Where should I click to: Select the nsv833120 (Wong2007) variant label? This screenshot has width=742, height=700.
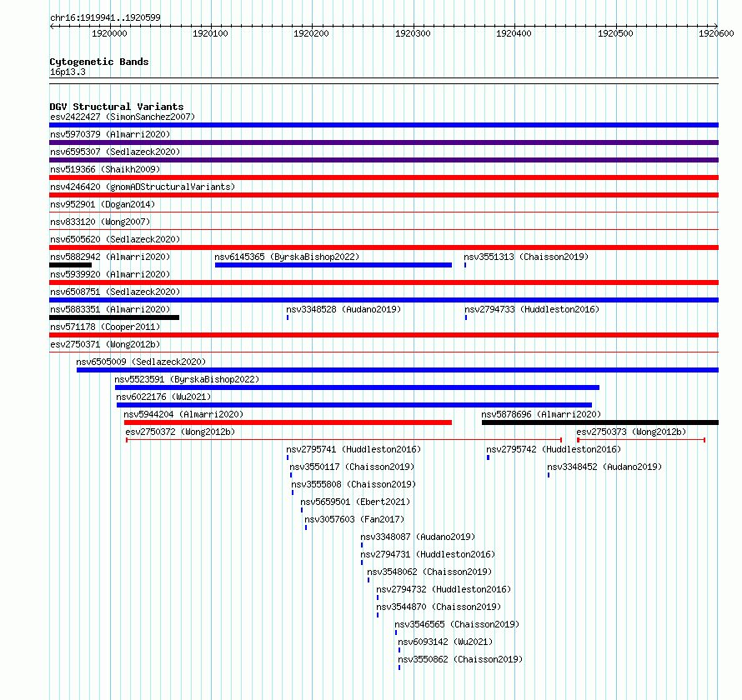click(x=100, y=222)
